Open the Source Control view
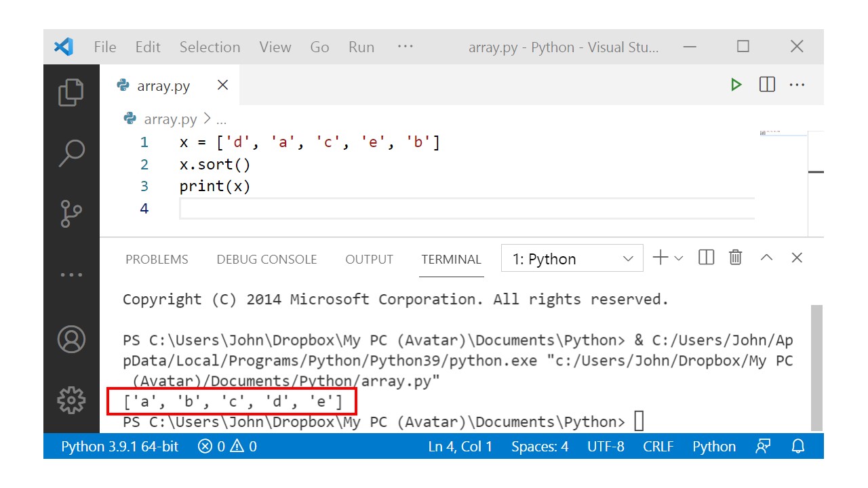Viewport: 868px width, 488px height. click(x=71, y=213)
